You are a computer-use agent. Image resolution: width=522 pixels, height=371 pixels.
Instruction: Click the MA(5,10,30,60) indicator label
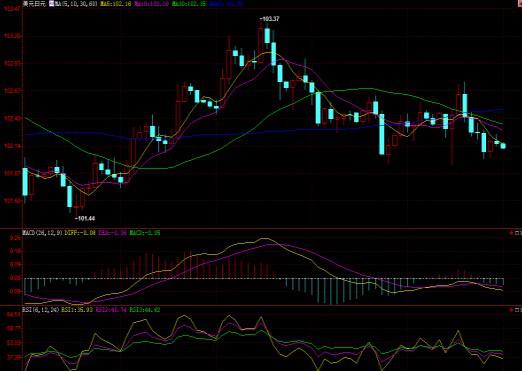click(x=76, y=4)
